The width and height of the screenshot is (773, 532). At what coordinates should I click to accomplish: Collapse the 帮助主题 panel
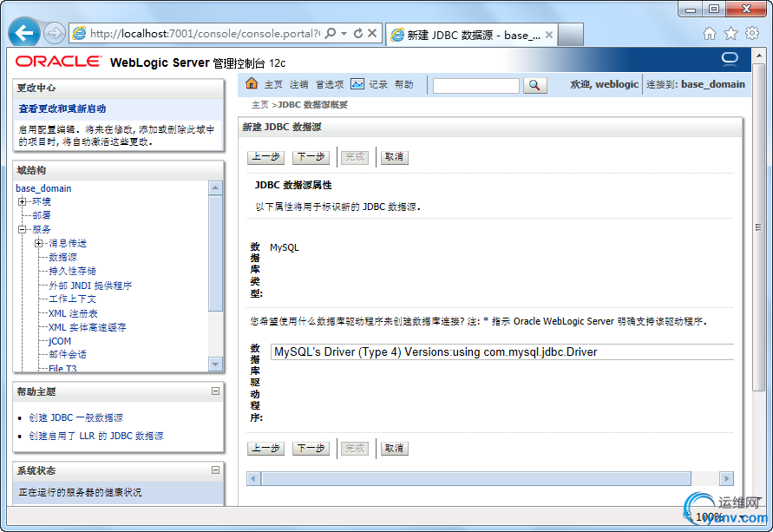(215, 391)
